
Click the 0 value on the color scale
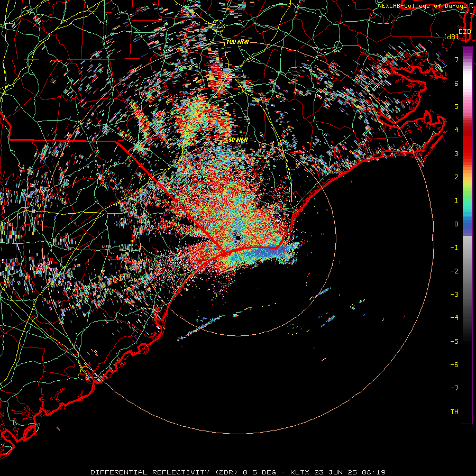(456, 224)
